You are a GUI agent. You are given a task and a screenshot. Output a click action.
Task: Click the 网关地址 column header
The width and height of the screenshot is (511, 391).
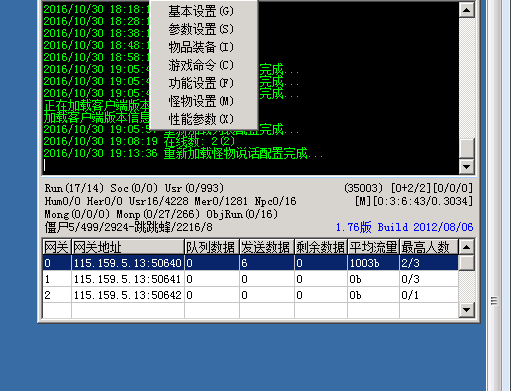coord(128,247)
